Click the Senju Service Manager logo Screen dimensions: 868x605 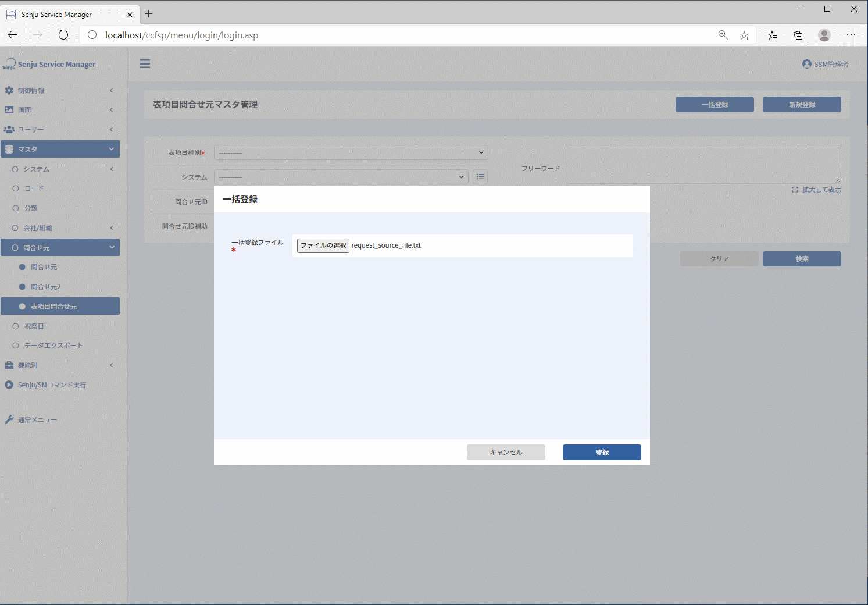pos(49,64)
